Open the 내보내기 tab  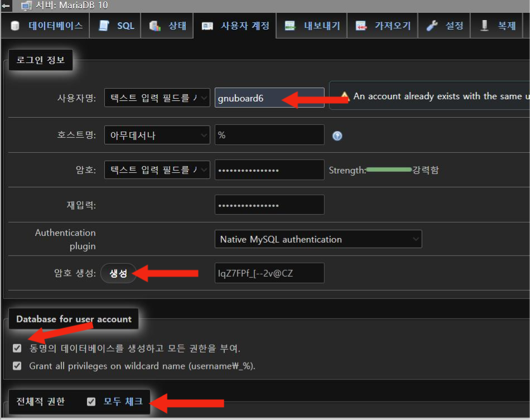(x=321, y=26)
